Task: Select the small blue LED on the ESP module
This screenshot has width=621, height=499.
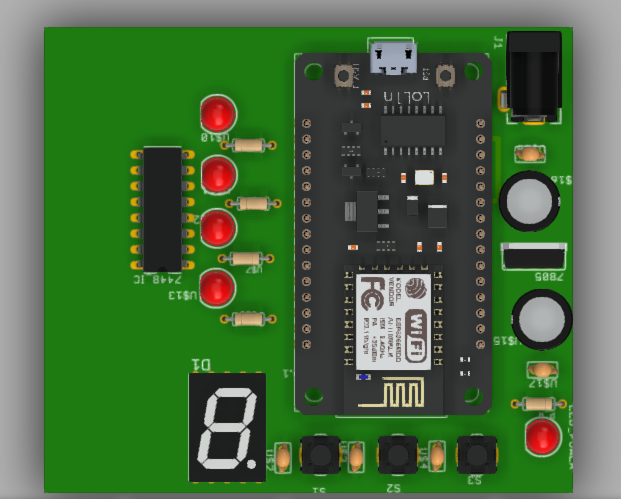Action: coord(363,377)
